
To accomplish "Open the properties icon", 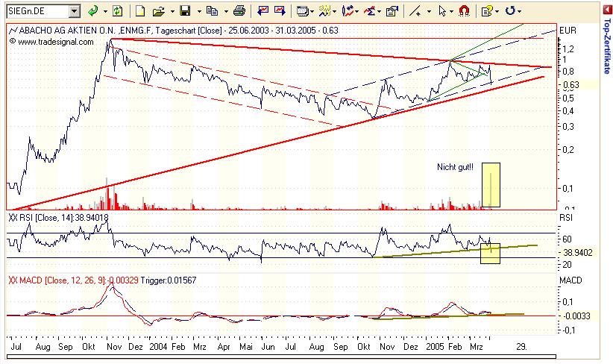I will tap(392, 11).
